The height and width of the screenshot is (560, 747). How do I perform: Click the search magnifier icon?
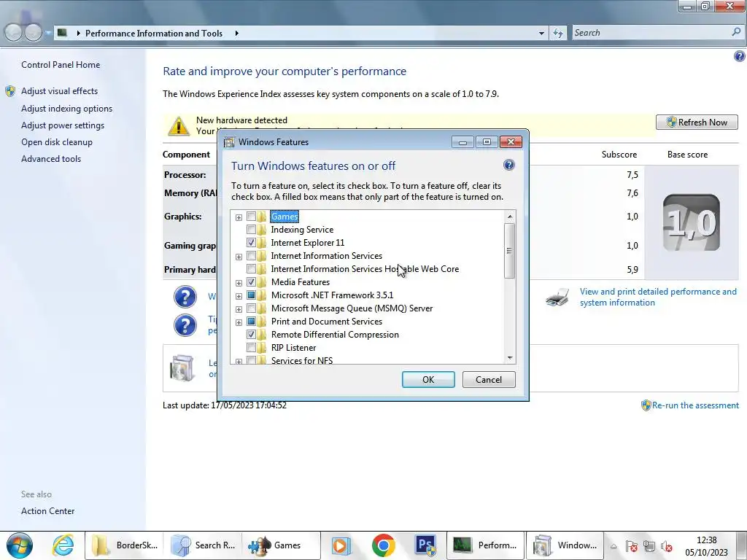tap(736, 32)
